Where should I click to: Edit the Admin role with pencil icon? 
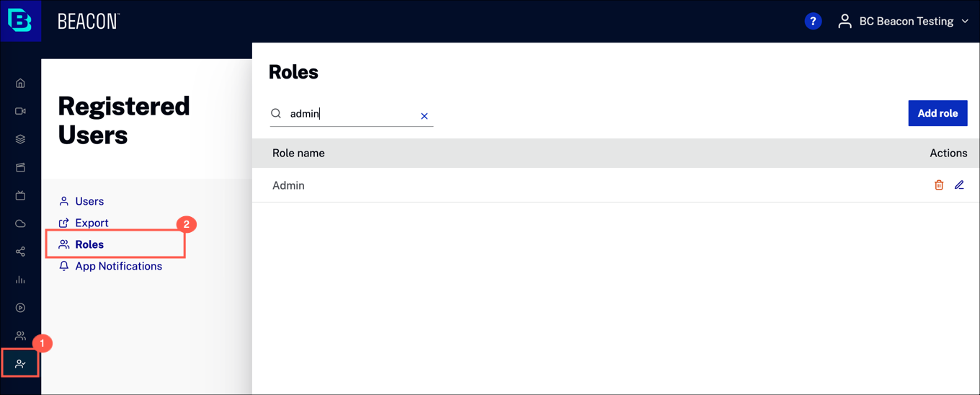pyautogui.click(x=959, y=185)
